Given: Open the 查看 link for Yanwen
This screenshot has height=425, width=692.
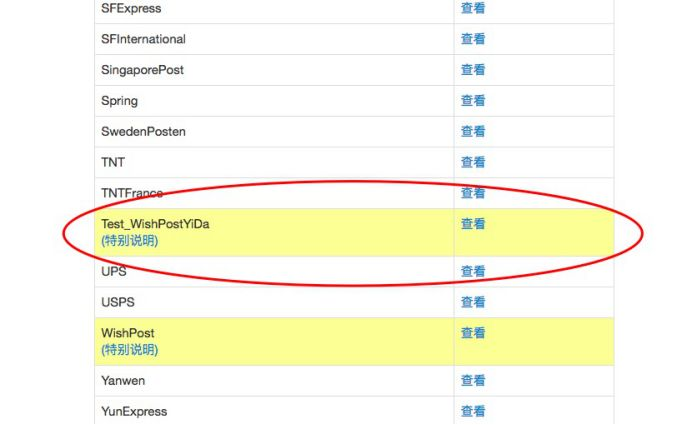Looking at the screenshot, I should 473,380.
